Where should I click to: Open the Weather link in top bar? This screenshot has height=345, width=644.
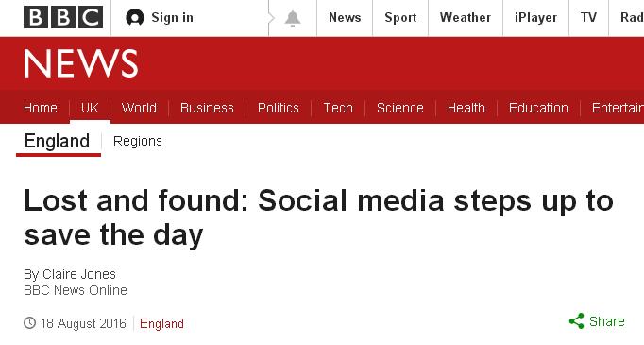point(466,18)
